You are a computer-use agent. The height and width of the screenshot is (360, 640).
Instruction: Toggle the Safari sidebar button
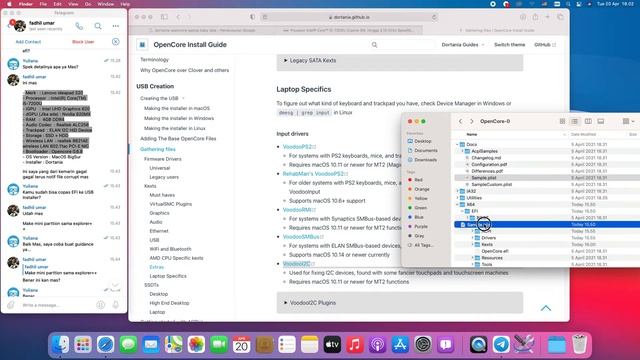click(164, 17)
